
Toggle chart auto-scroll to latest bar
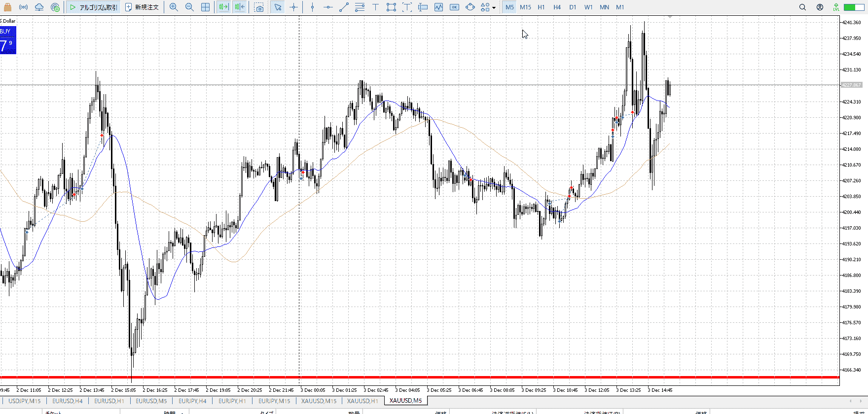click(223, 7)
